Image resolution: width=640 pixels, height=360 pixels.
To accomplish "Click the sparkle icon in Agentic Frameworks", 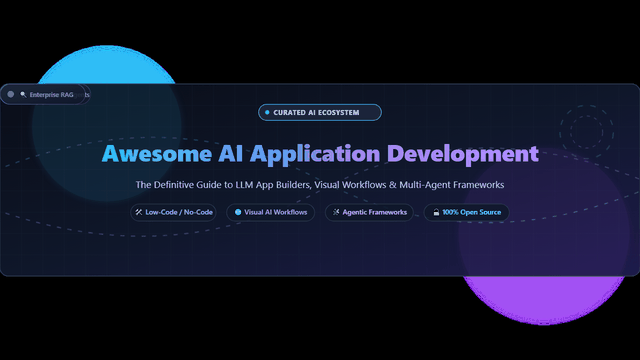I will tap(336, 212).
